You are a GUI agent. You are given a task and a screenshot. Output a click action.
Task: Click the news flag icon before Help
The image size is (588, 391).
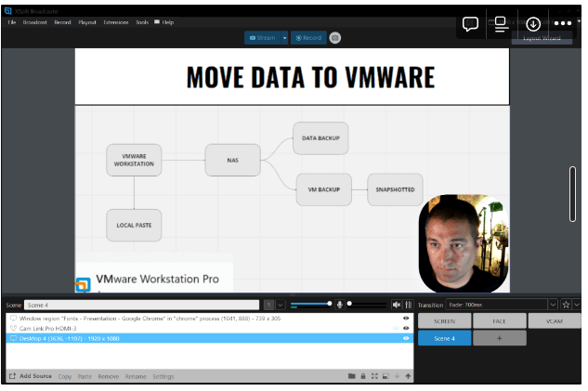[x=157, y=21]
